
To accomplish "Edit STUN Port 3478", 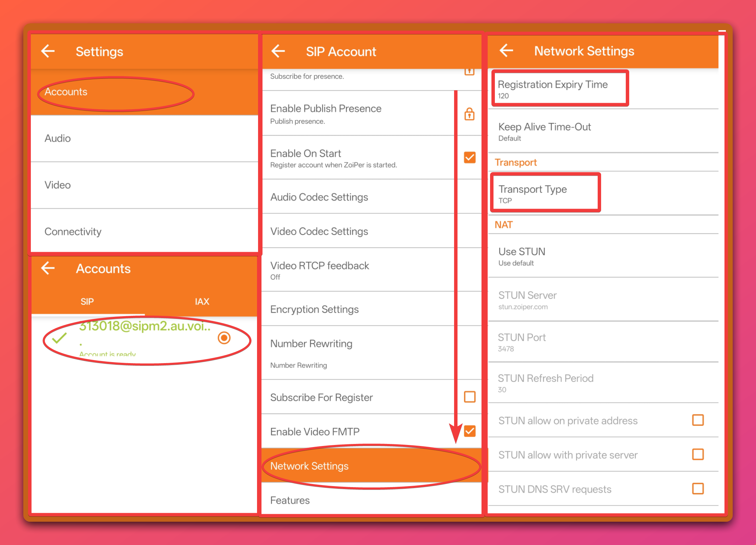I will (x=603, y=342).
